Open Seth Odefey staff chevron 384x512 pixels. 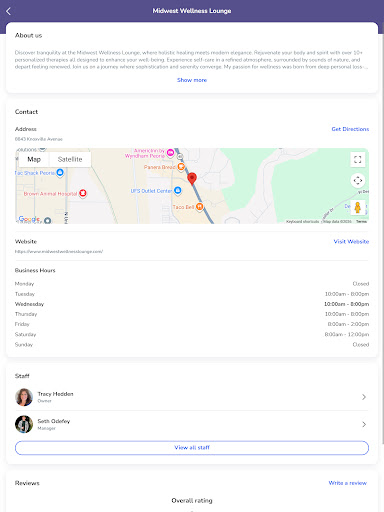click(364, 424)
